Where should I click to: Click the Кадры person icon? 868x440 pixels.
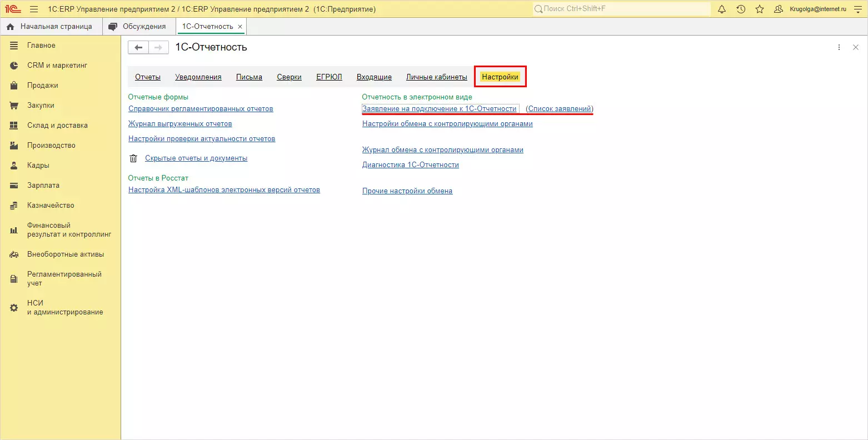point(14,166)
